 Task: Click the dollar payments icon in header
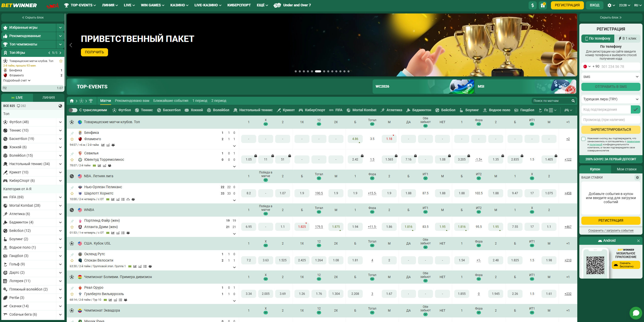pyautogui.click(x=532, y=5)
